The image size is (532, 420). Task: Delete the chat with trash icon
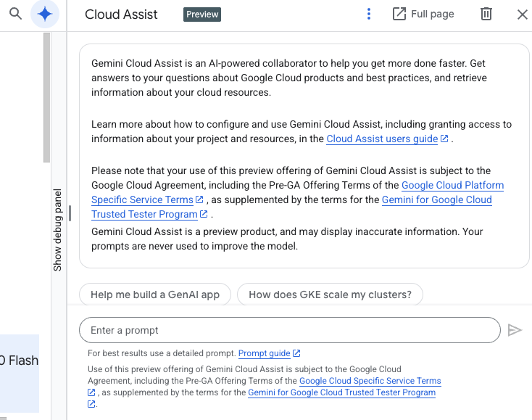pyautogui.click(x=486, y=14)
